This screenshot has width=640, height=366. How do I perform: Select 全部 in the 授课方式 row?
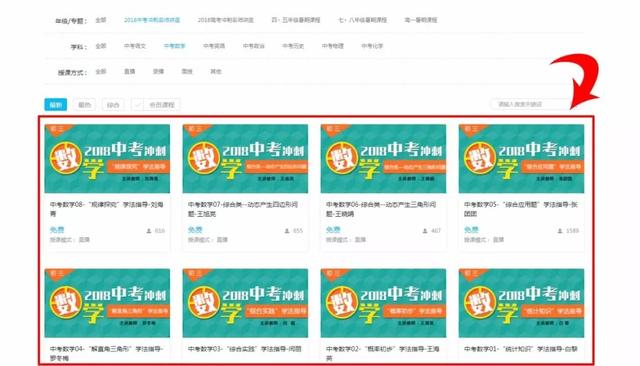pyautogui.click(x=101, y=71)
